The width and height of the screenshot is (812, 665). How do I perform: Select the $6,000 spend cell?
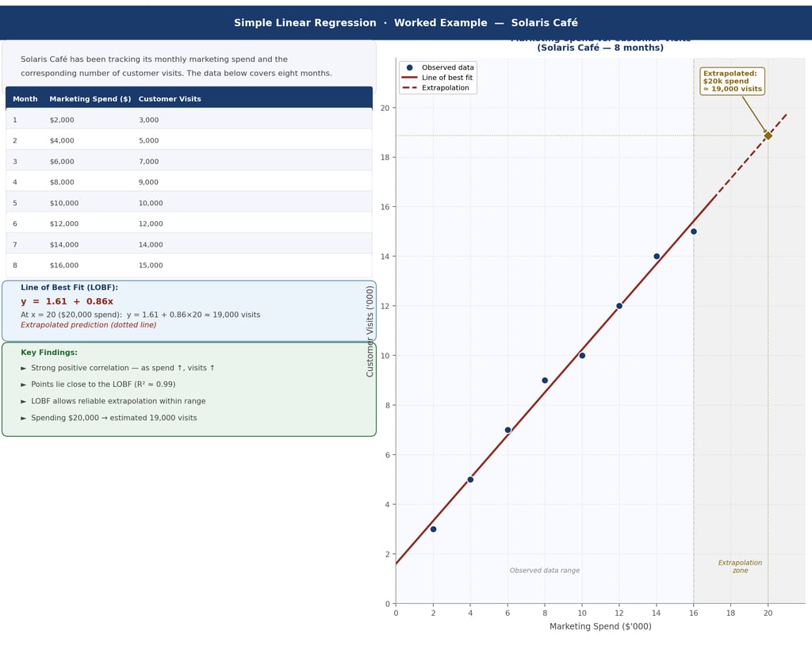point(62,162)
